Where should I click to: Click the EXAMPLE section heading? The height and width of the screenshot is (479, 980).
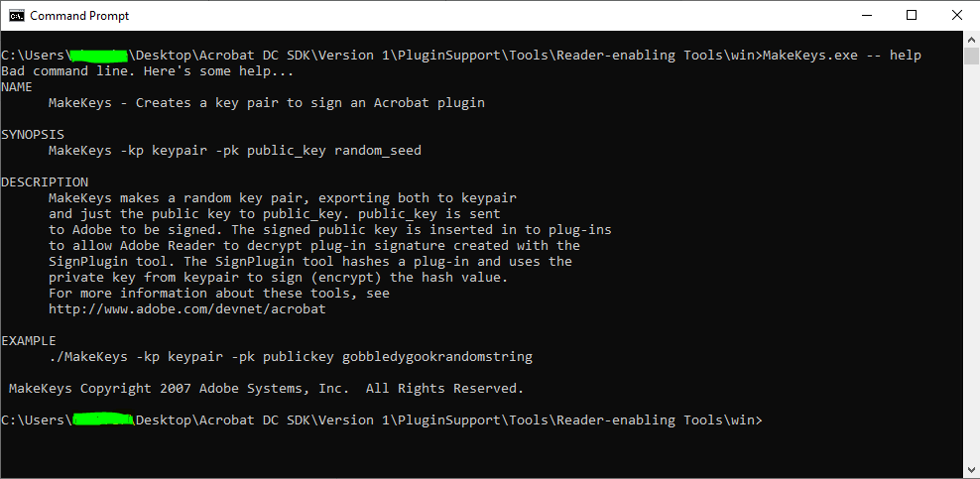29,341
